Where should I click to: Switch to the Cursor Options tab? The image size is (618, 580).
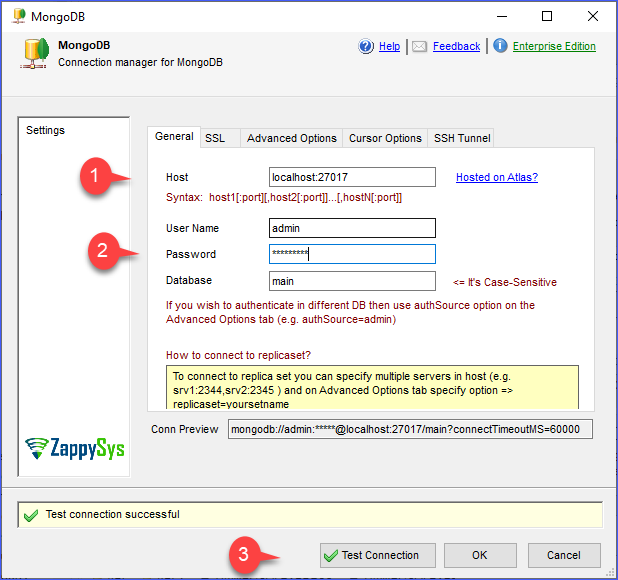[x=385, y=138]
